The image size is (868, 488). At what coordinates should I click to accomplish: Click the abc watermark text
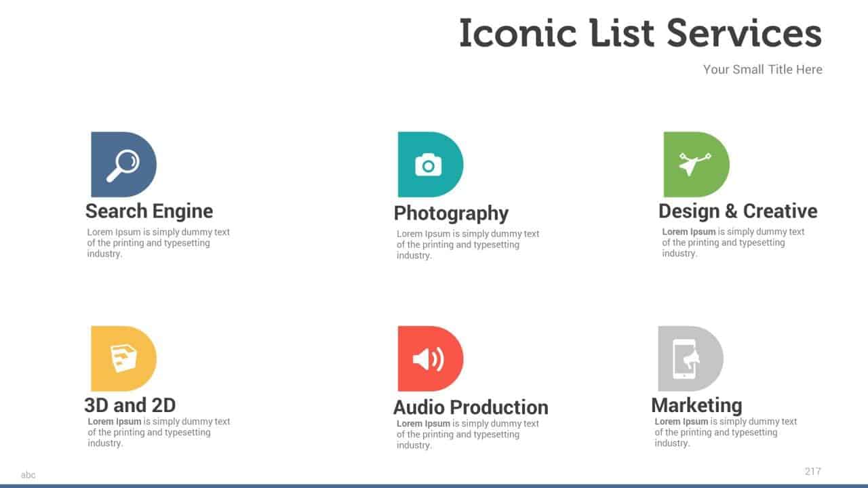pyautogui.click(x=28, y=474)
